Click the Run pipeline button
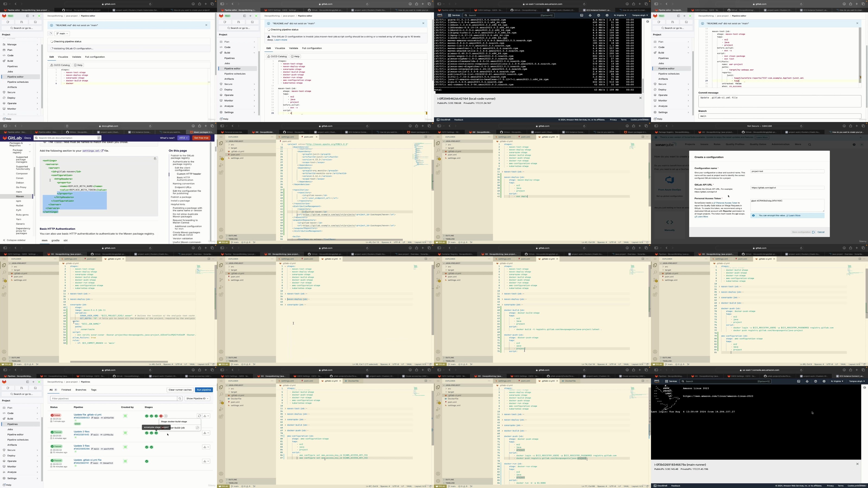The height and width of the screenshot is (488, 868). (x=204, y=390)
